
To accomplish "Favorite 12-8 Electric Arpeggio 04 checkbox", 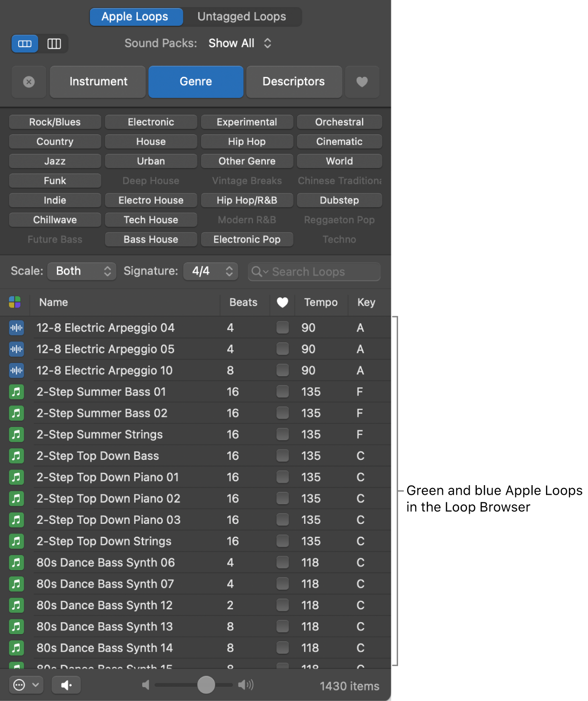I will coord(283,328).
